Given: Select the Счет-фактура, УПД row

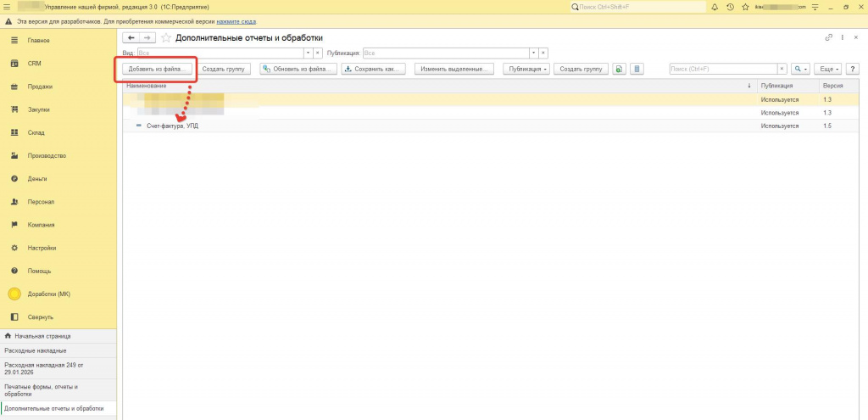Looking at the screenshot, I should [x=491, y=126].
